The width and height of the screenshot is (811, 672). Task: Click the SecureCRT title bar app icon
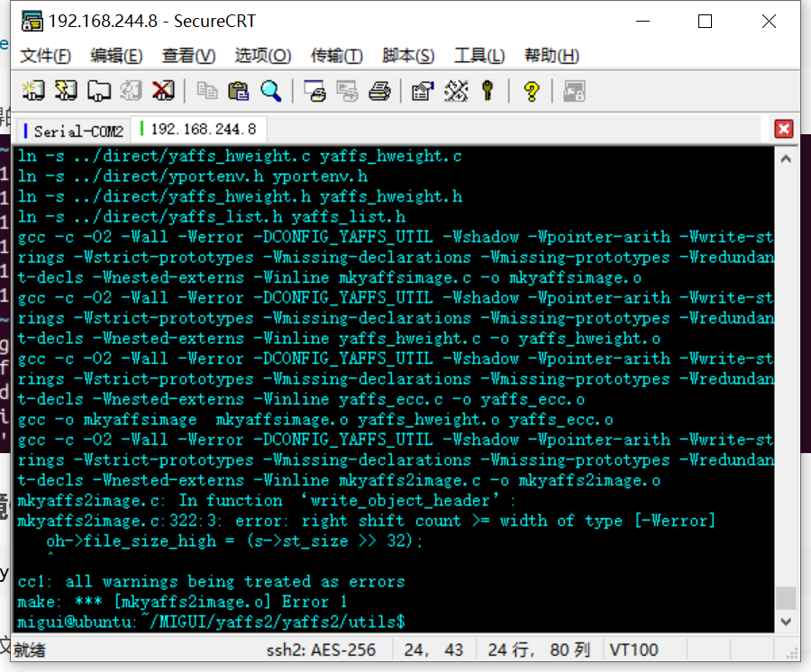32,22
